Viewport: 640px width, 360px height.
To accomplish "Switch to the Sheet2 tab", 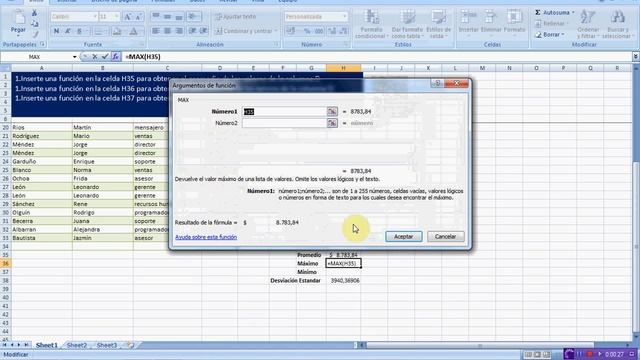I will (77, 345).
